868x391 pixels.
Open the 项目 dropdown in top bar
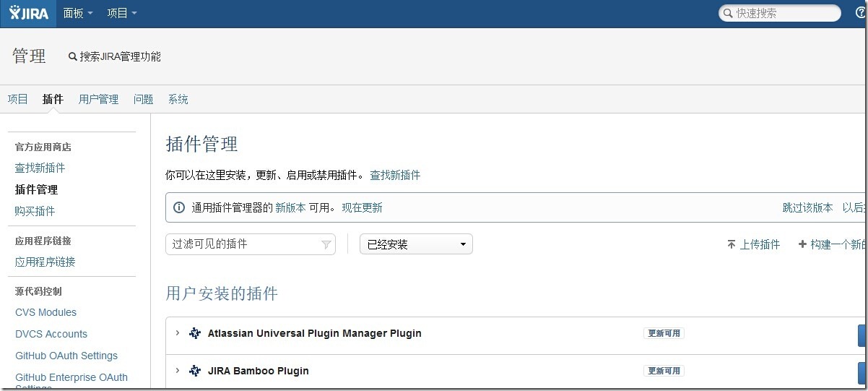point(122,13)
